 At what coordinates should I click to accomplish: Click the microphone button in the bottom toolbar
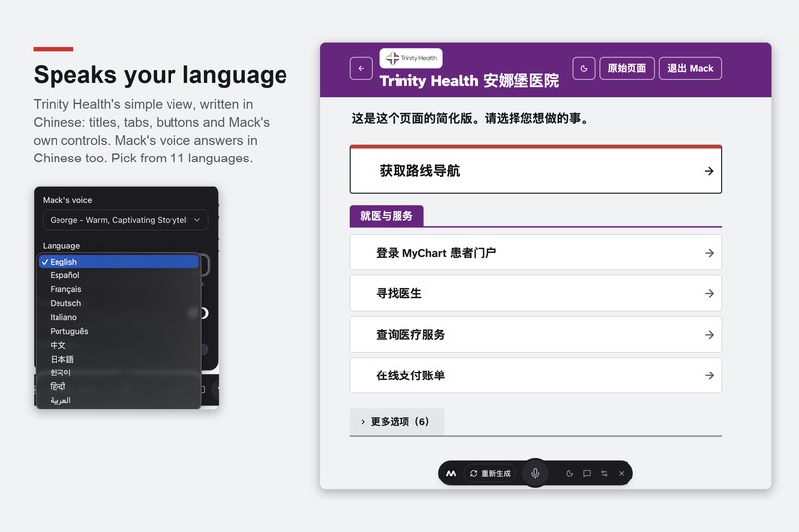pos(535,473)
